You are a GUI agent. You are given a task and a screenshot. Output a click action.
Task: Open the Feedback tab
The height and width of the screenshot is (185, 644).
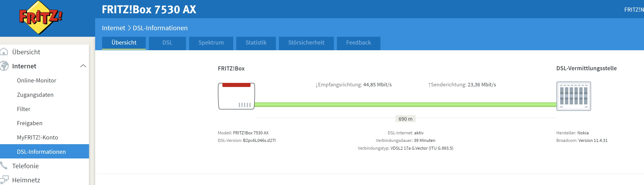point(359,43)
